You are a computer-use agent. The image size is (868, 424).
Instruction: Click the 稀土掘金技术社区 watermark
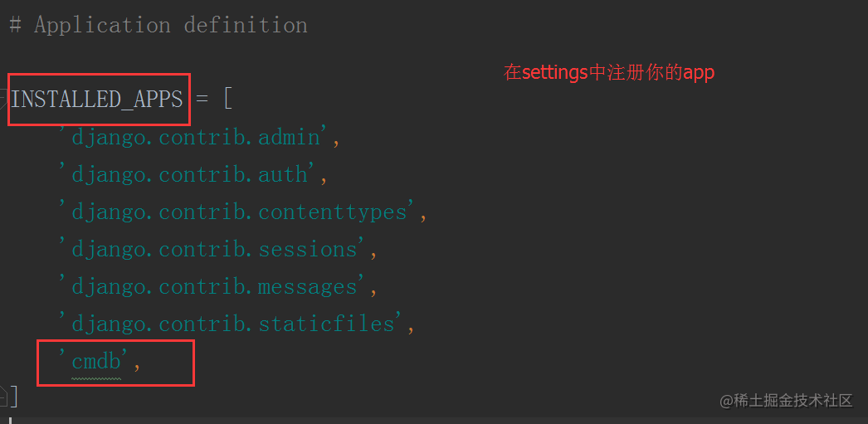click(786, 402)
